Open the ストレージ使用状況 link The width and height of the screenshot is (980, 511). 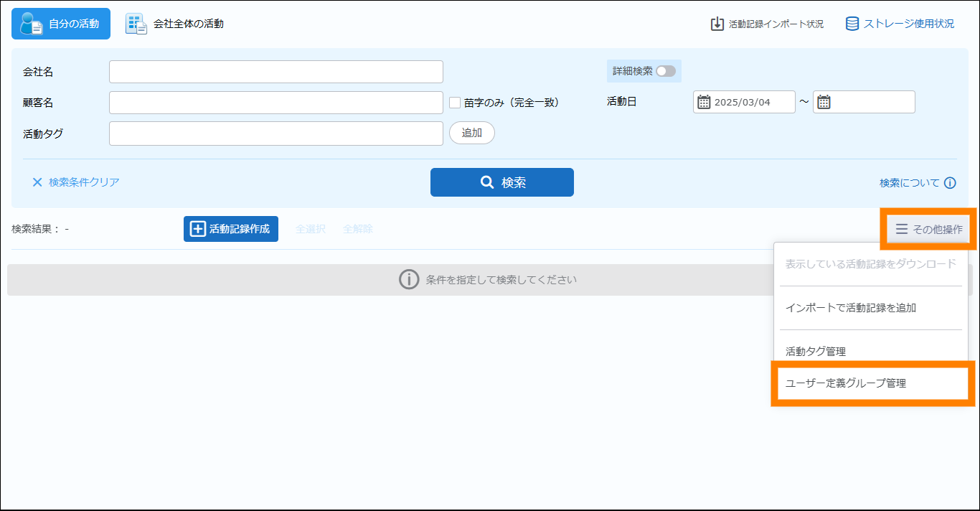pos(908,24)
